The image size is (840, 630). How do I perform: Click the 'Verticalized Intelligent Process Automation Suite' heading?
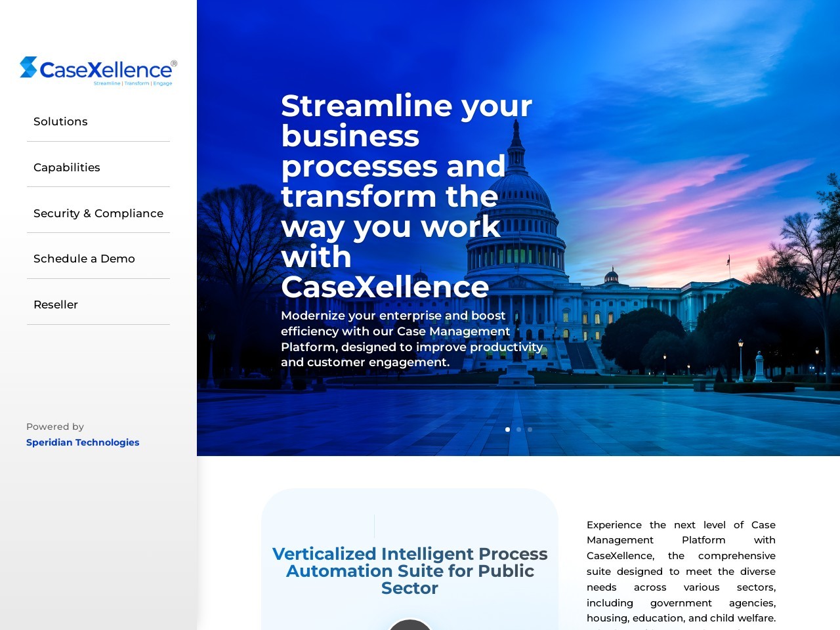coord(409,571)
